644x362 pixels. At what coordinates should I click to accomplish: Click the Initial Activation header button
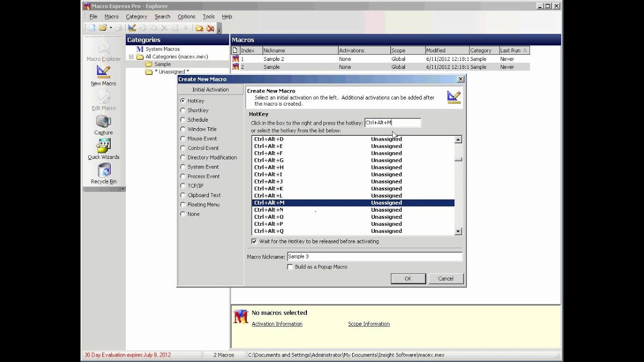point(210,89)
